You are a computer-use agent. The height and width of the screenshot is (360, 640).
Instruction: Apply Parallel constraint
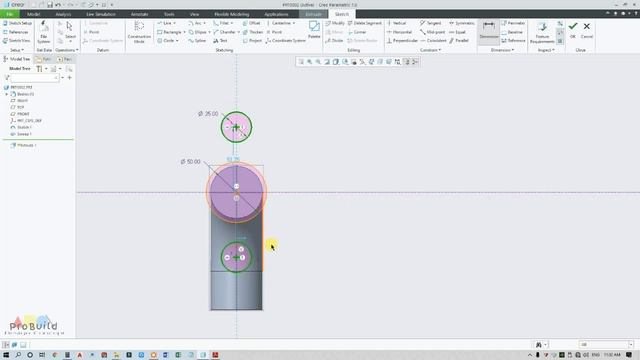(x=459, y=40)
